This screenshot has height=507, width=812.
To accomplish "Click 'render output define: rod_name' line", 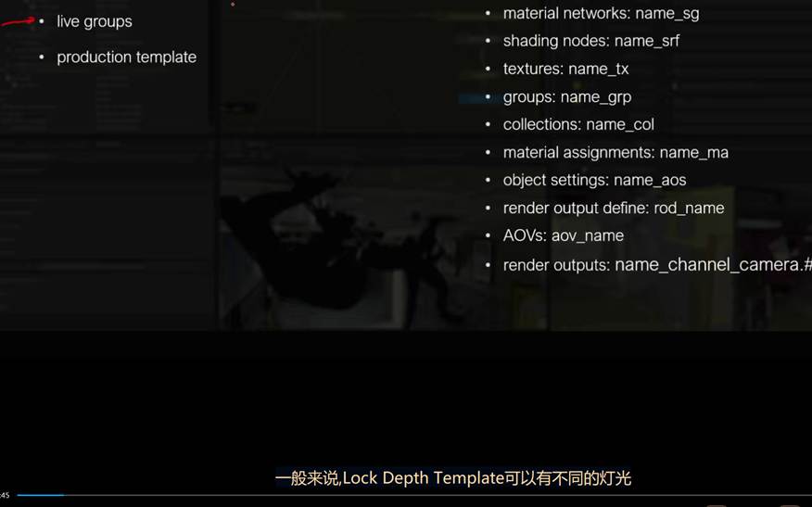I will tap(613, 208).
